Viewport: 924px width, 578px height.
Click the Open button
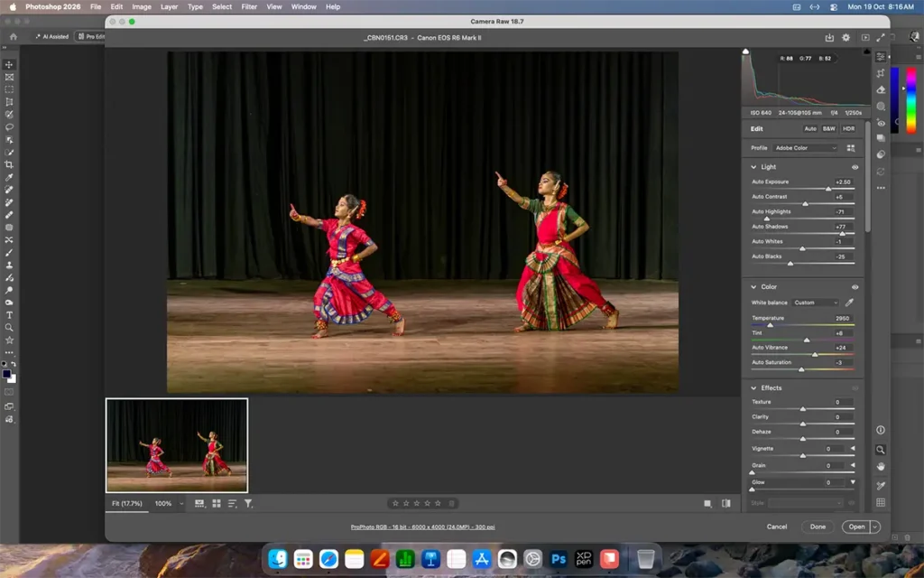(856, 527)
